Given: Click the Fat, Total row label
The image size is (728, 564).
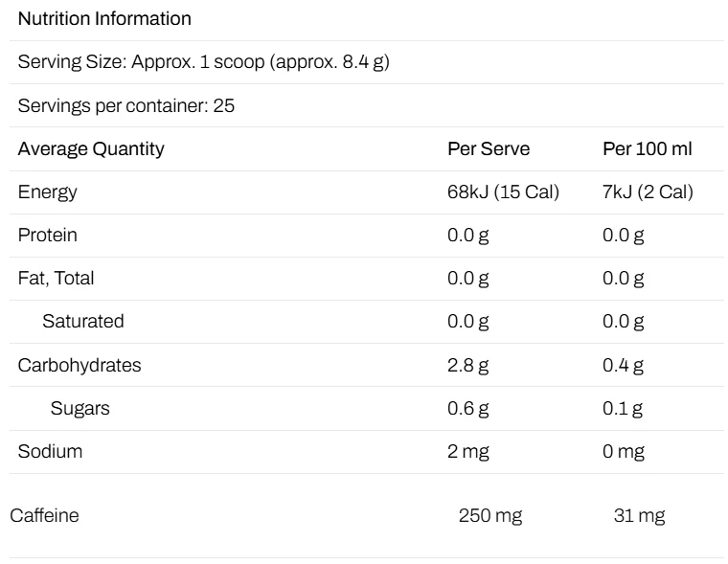Looking at the screenshot, I should pos(56,279).
